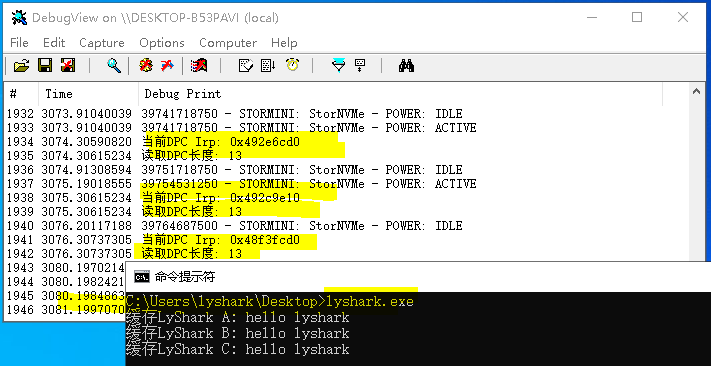Click the Command Prompt window icon
This screenshot has width=711, height=366.
(x=142, y=277)
